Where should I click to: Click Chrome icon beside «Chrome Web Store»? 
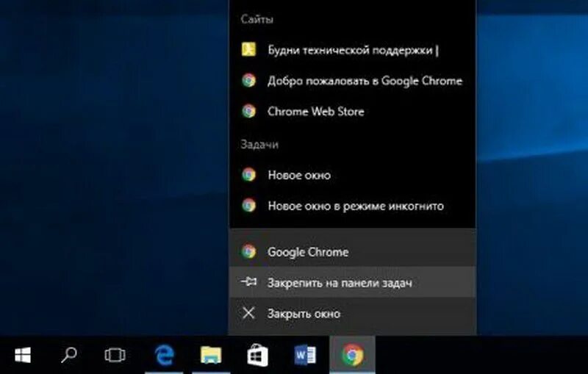(x=248, y=111)
